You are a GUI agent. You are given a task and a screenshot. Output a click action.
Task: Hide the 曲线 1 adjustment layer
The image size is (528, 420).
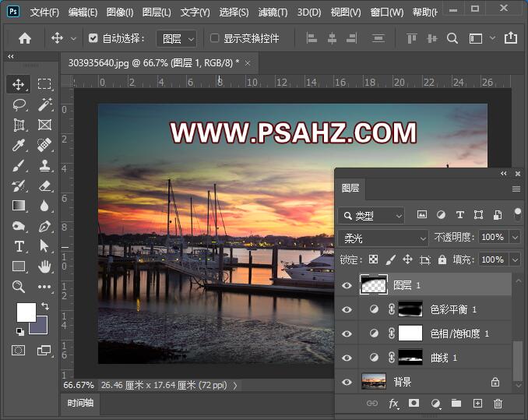347,358
